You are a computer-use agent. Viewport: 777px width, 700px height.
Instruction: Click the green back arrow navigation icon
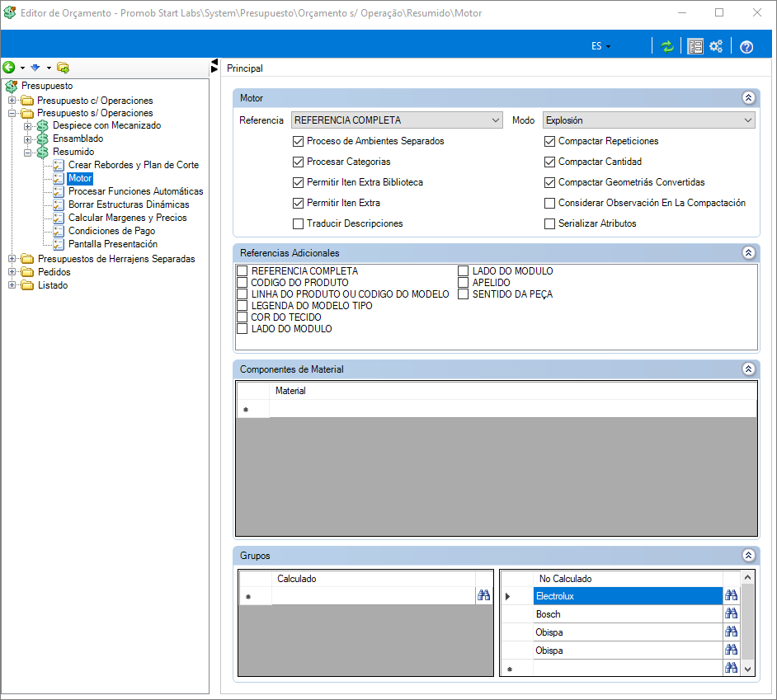(x=9, y=68)
